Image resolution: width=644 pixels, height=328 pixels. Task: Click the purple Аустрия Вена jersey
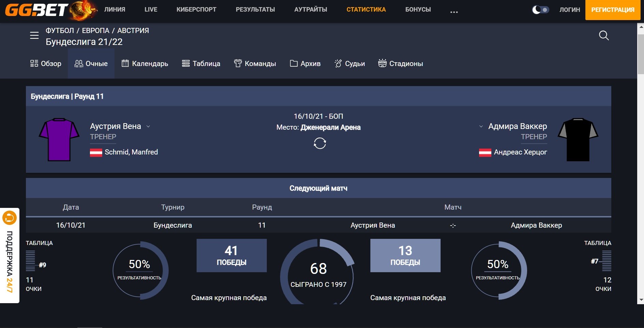(59, 140)
